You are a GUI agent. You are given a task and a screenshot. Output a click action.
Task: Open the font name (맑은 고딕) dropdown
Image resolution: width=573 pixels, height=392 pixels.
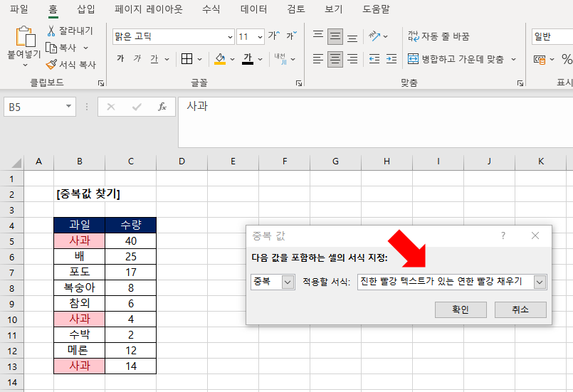pyautogui.click(x=230, y=37)
